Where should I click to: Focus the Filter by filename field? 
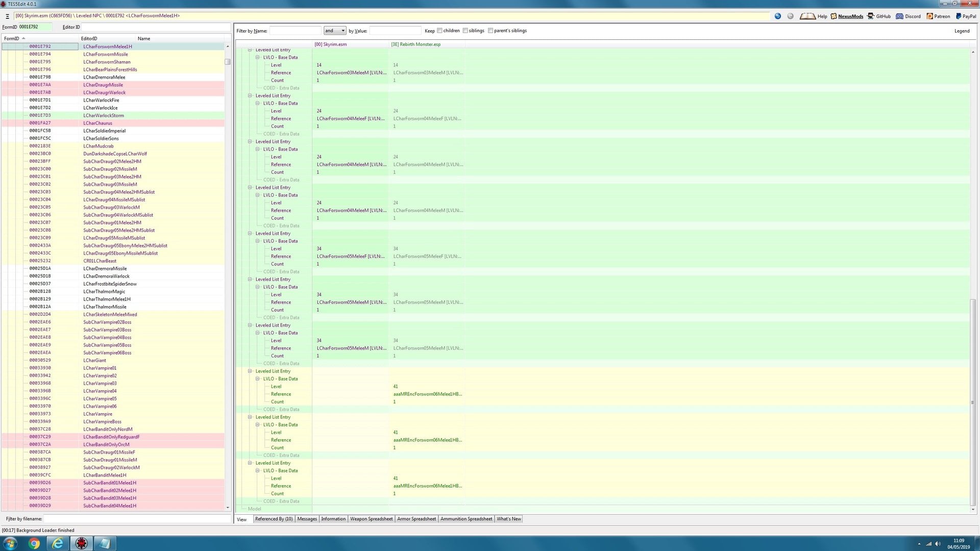[137, 519]
